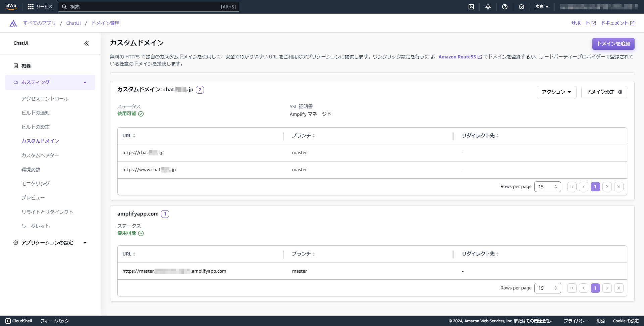
Task: Open 環境変数 in the sidebar
Action: pyautogui.click(x=31, y=170)
